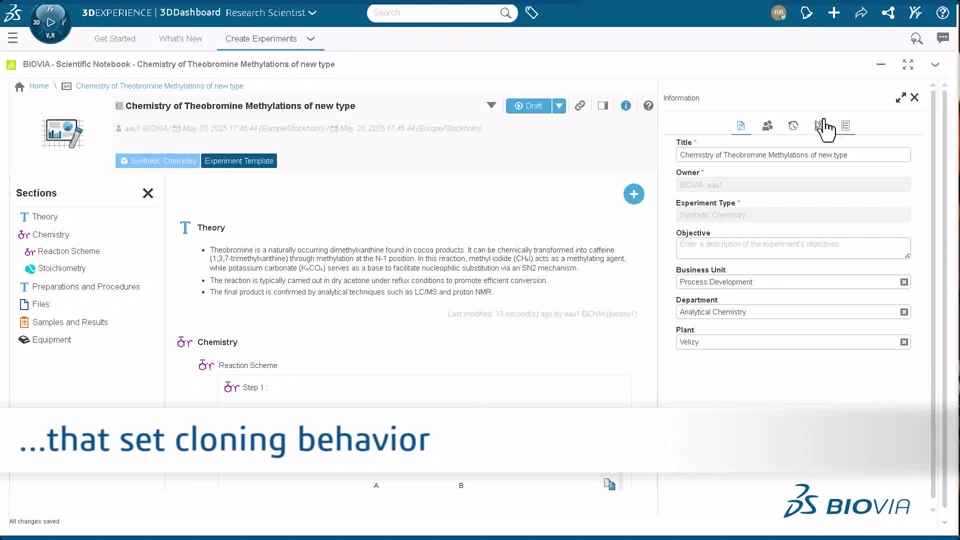Close the Information panel
This screenshot has height=540, width=960.
915,97
